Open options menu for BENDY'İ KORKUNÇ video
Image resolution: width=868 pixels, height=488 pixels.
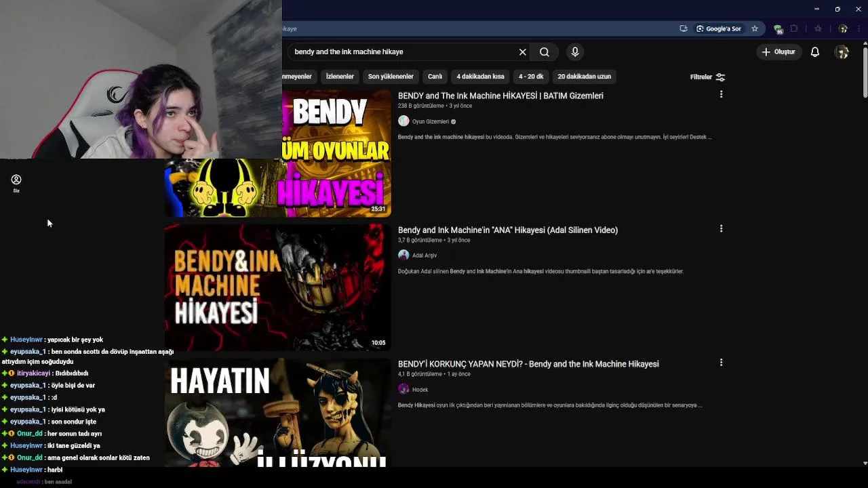[721, 363]
